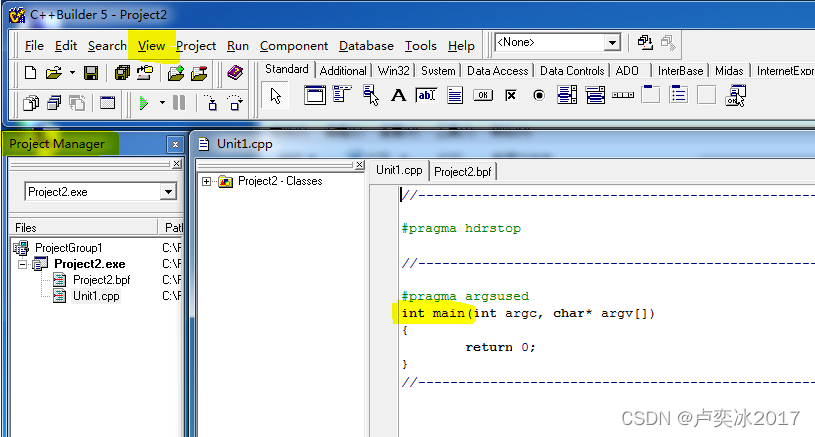This screenshot has width=815, height=437.
Task: Select the arrow pointer in component palette
Action: tap(275, 96)
